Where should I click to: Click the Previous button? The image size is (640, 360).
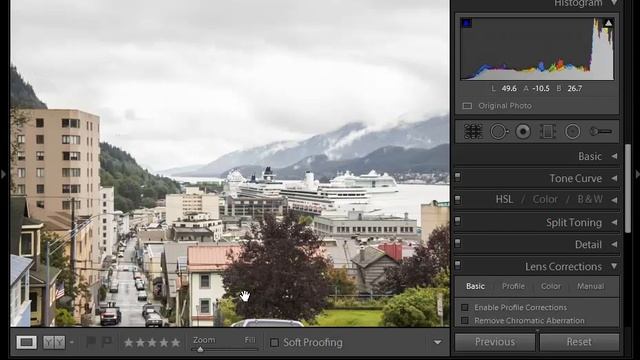[495, 342]
